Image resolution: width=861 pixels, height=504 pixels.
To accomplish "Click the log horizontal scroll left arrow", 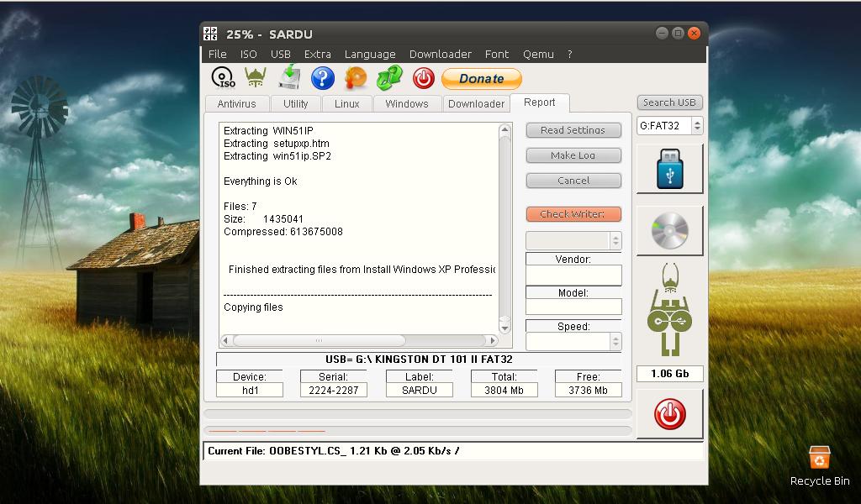I will click(x=225, y=340).
